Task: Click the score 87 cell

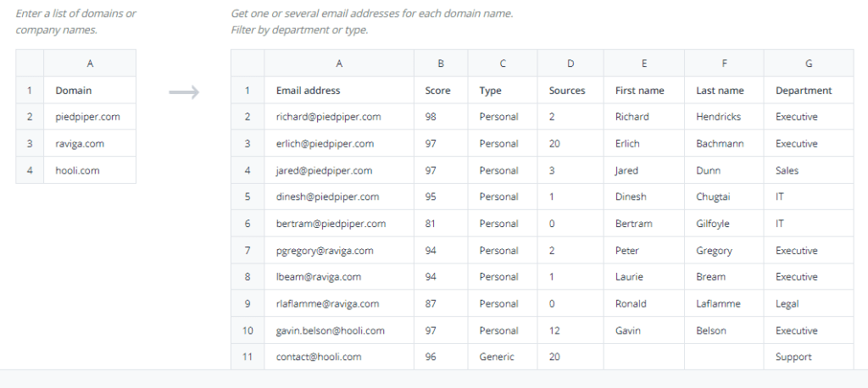Action: coord(441,303)
